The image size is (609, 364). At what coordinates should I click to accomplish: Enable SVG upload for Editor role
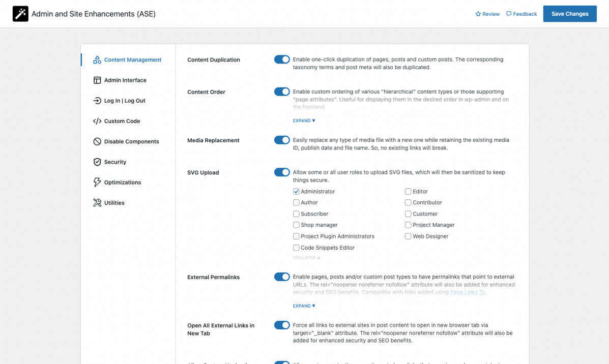[408, 191]
